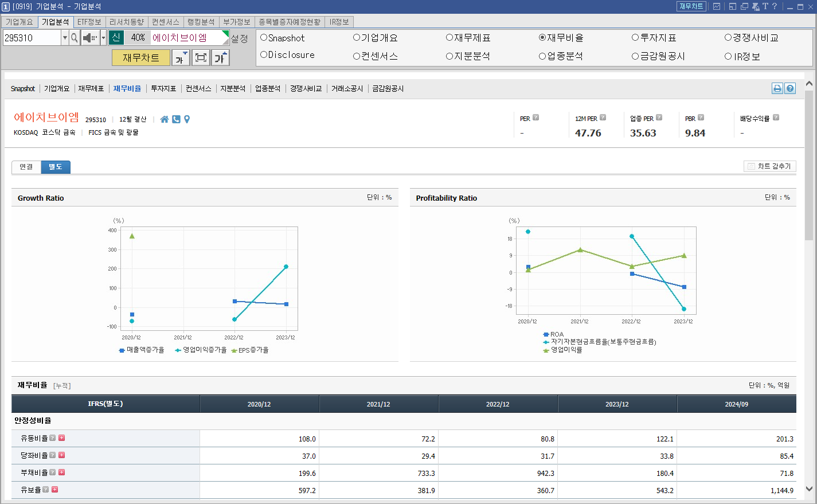Click the help icon next to 배당수익률
817x504 pixels.
[776, 117]
